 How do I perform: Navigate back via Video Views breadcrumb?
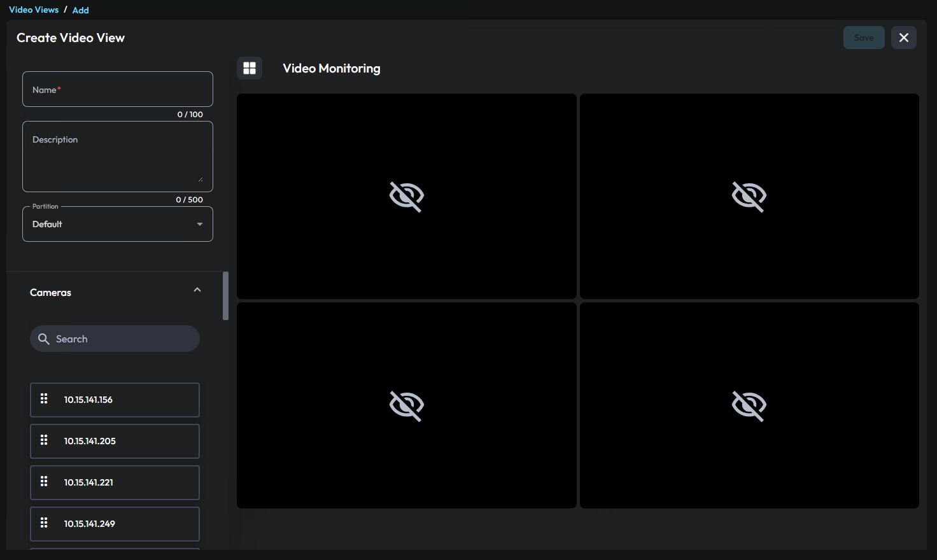coord(33,10)
